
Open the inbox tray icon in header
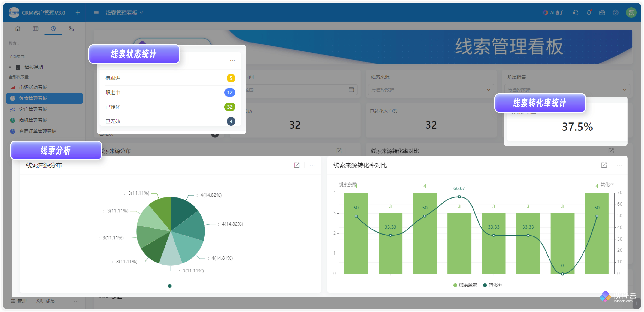602,13
